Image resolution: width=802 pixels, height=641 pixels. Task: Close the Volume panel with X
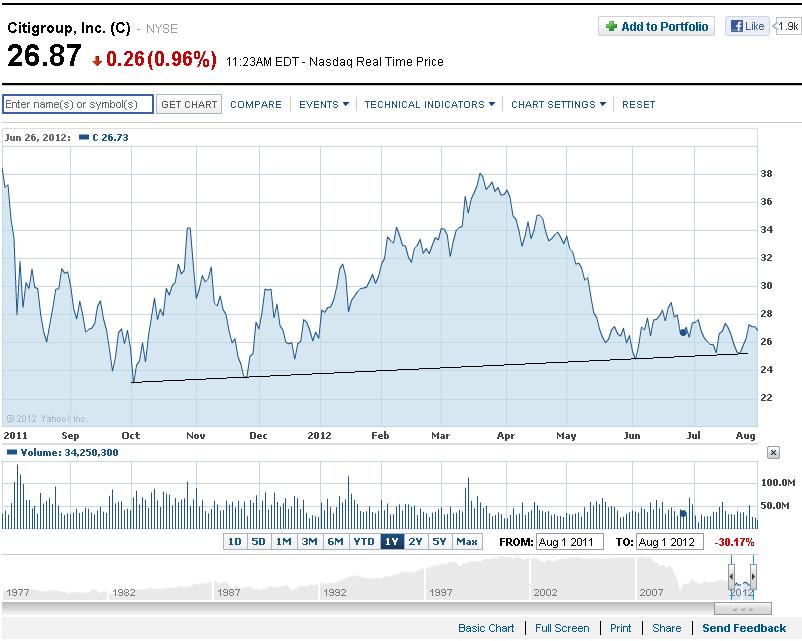[x=773, y=452]
